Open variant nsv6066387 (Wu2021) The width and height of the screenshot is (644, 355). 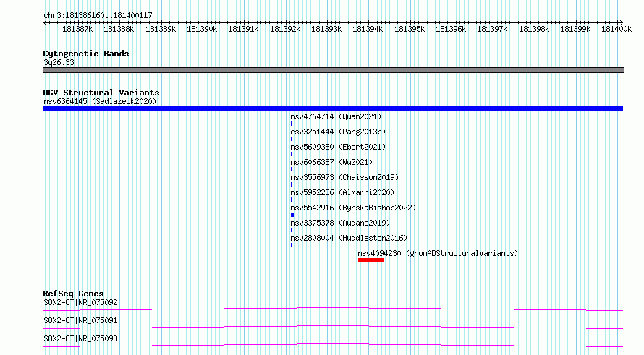pyautogui.click(x=331, y=162)
